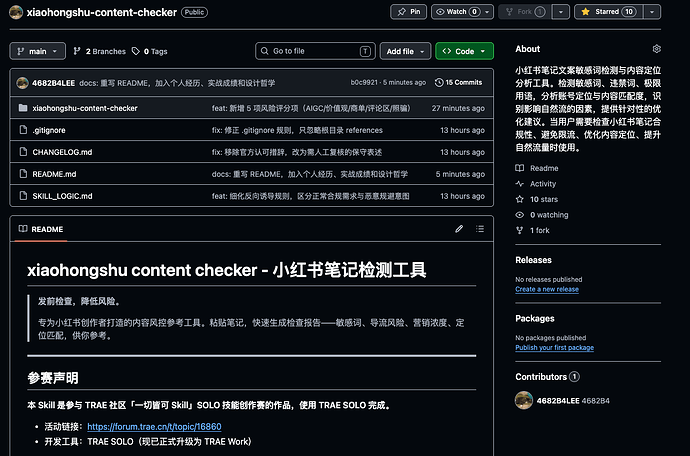The width and height of the screenshot is (690, 456).
Task: Open the latest commit author avatar
Action: tap(22, 83)
